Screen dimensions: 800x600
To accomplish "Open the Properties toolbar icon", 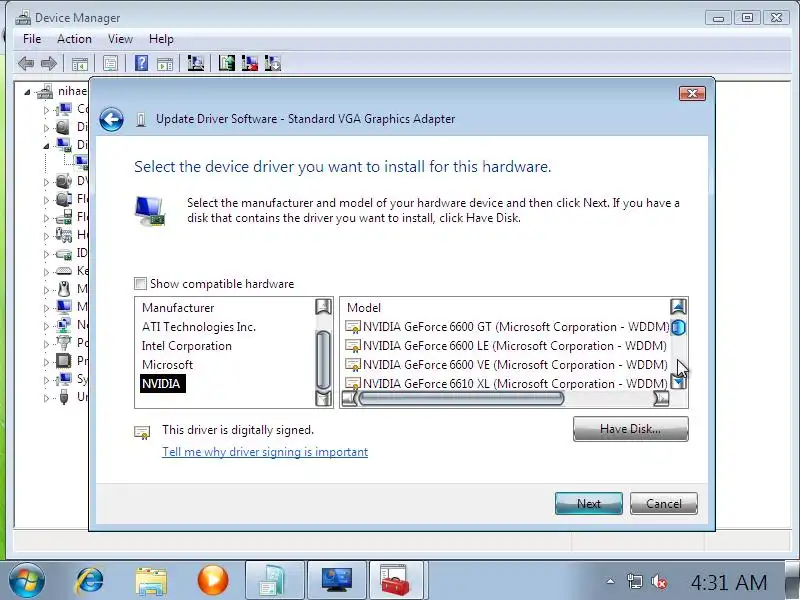I will pyautogui.click(x=110, y=64).
